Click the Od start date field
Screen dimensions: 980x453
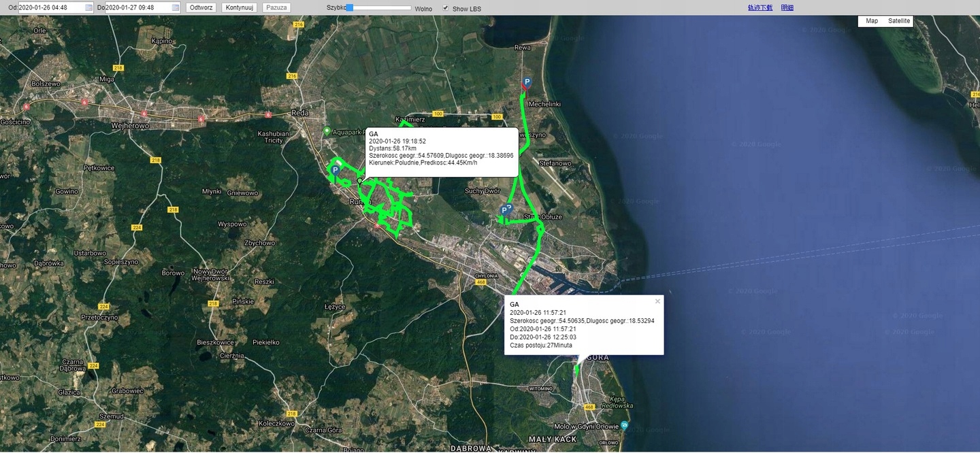51,7
